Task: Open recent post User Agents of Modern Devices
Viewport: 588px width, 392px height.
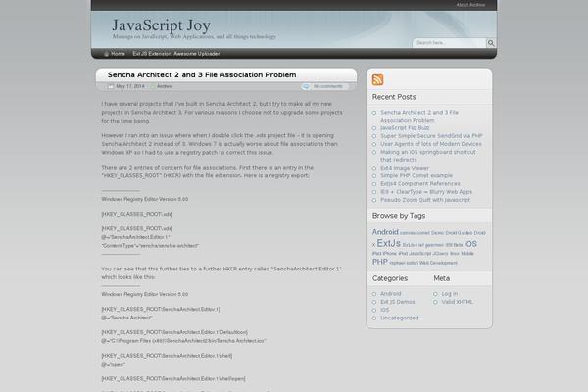Action: 431,144
